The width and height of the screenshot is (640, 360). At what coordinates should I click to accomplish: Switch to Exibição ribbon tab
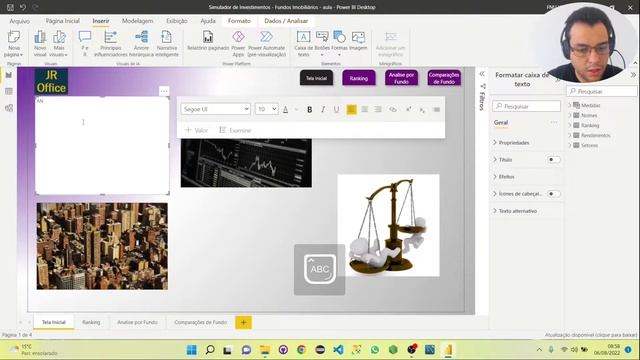coord(177,21)
